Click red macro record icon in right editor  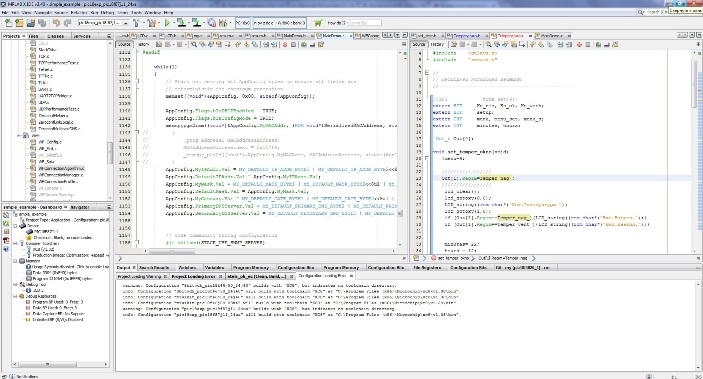coord(579,44)
